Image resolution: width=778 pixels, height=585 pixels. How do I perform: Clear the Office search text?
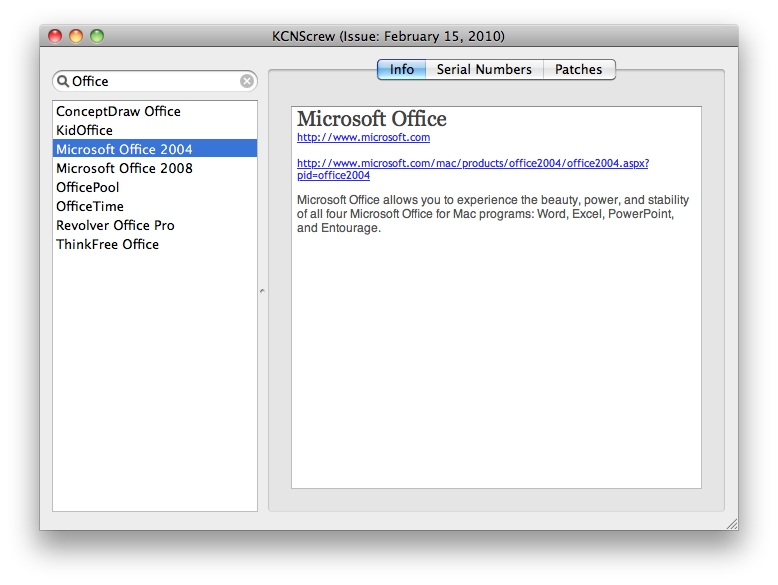[x=247, y=81]
